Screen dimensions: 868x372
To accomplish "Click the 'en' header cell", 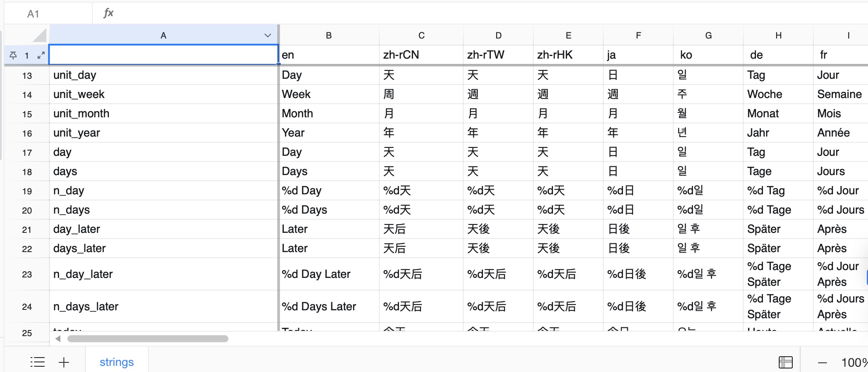I will pyautogui.click(x=329, y=55).
